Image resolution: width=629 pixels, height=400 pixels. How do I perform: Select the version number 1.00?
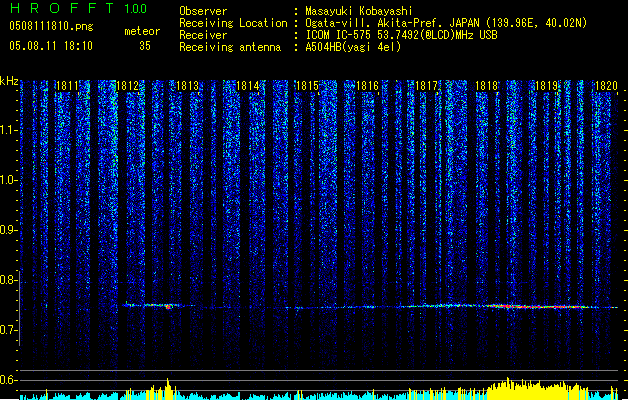(x=136, y=8)
